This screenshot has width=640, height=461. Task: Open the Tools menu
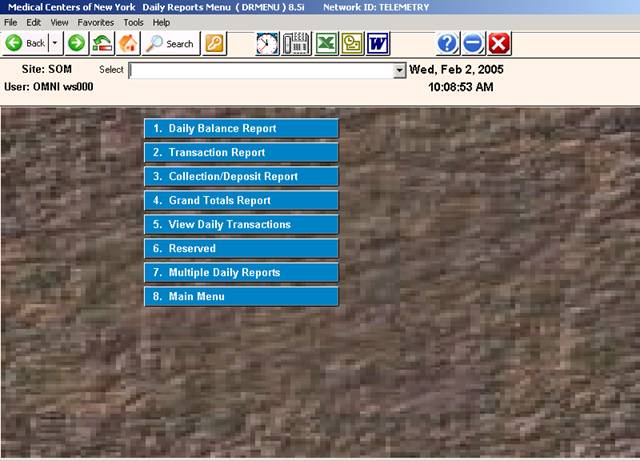(x=133, y=21)
